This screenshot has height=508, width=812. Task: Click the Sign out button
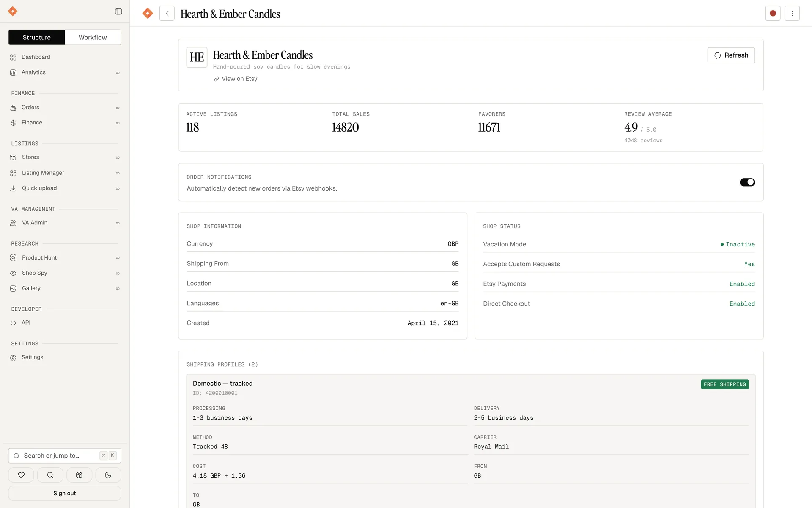[65, 493]
